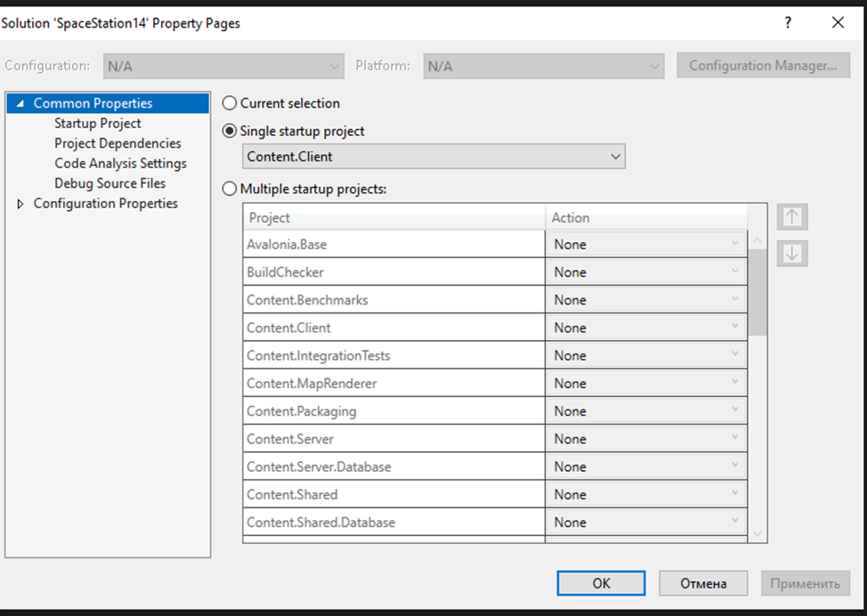The image size is (867, 616).
Task: Select Startup Project in the tree
Action: [98, 124]
